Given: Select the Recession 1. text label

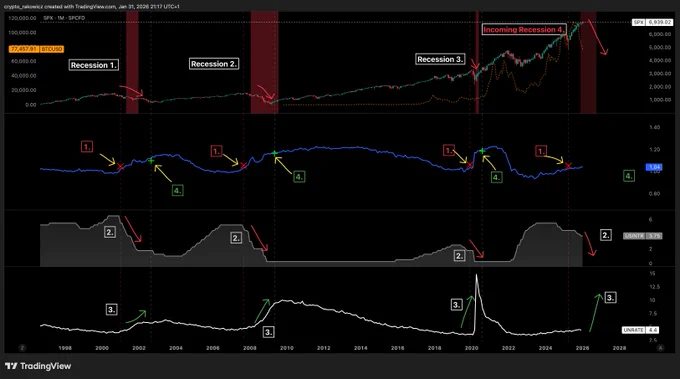Looking at the screenshot, I should [94, 65].
